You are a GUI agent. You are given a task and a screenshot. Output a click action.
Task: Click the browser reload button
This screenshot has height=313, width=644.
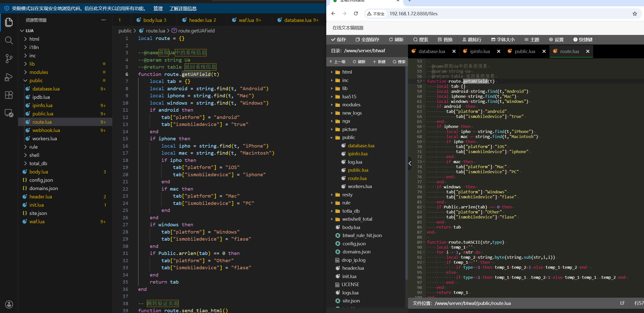356,14
